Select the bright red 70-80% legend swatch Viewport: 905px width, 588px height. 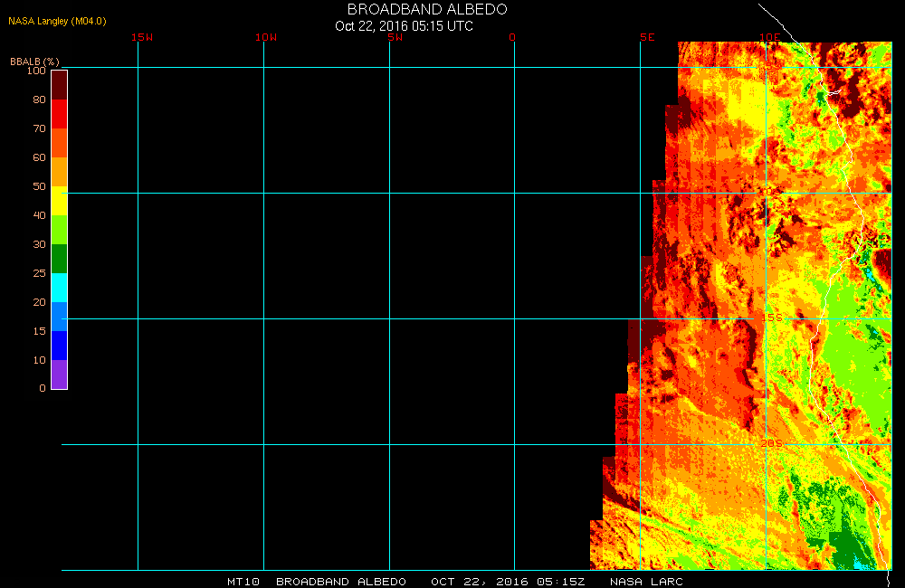(59, 114)
